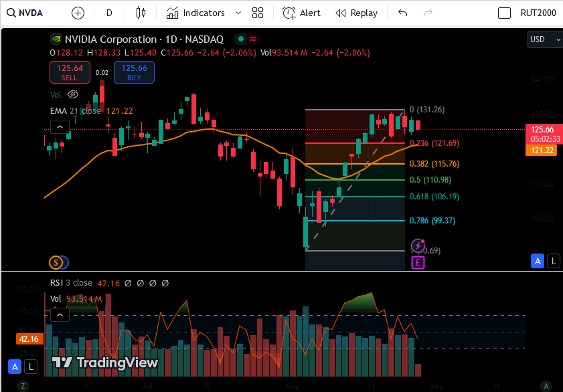Click the 0.02 spread value

tap(102, 73)
